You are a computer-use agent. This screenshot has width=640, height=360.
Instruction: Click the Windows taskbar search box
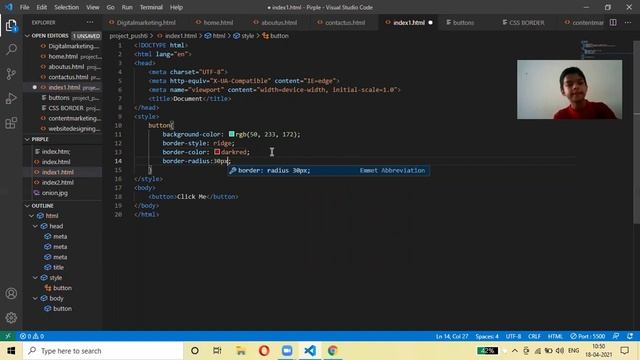point(103,351)
